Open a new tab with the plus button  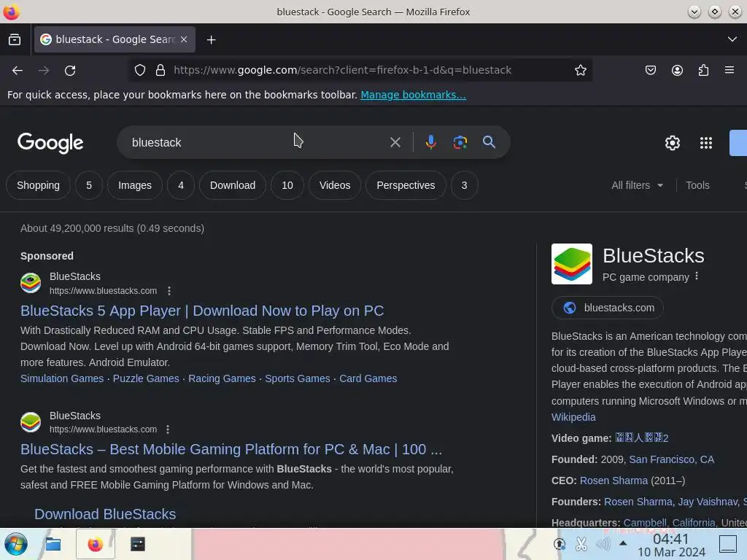[x=211, y=40]
